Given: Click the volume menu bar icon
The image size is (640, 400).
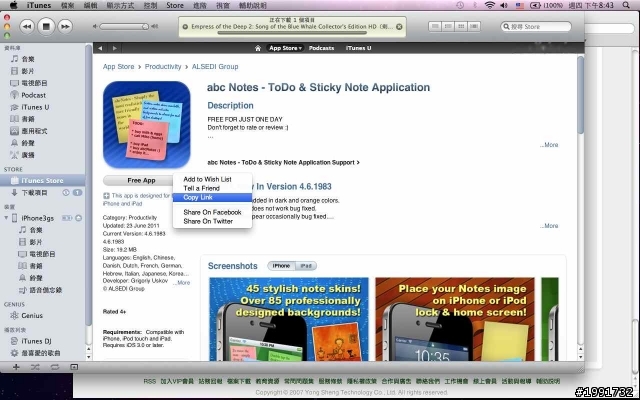Looking at the screenshot, I should coord(504,5).
